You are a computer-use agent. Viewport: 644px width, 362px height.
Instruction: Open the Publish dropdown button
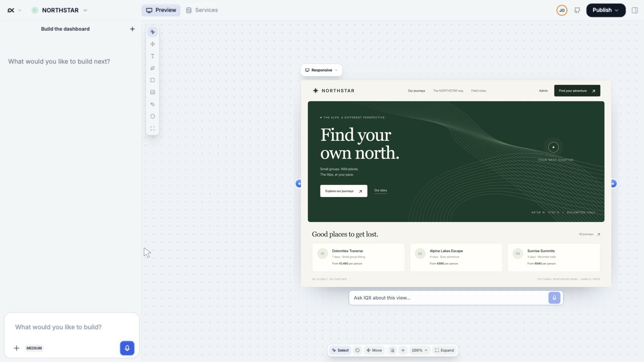click(x=606, y=10)
